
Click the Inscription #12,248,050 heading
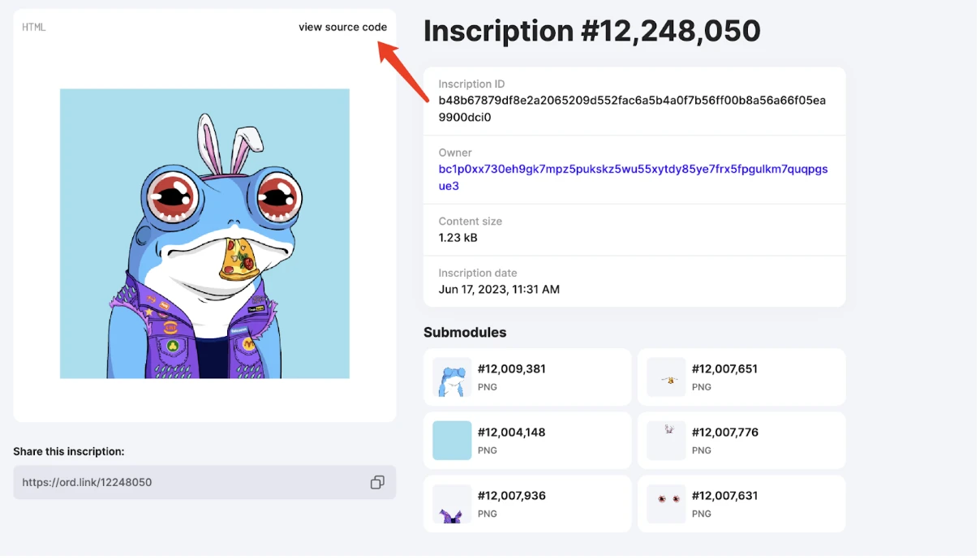tap(592, 31)
